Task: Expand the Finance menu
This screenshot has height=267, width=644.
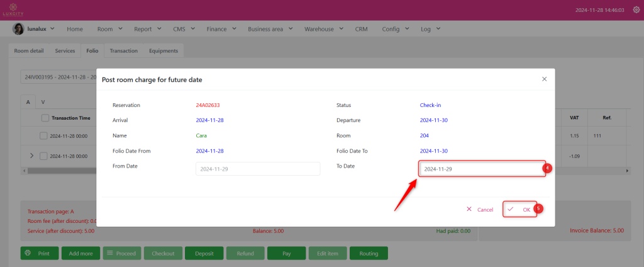Action: click(x=220, y=29)
